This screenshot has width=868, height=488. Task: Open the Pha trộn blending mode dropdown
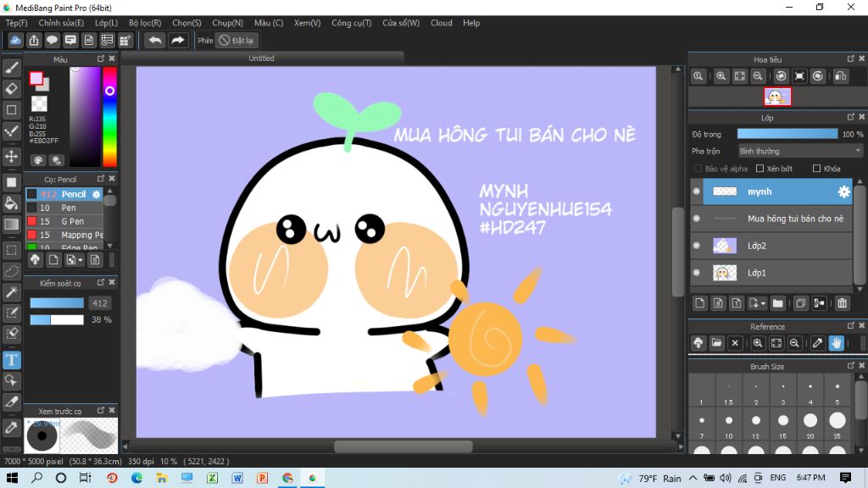[800, 151]
